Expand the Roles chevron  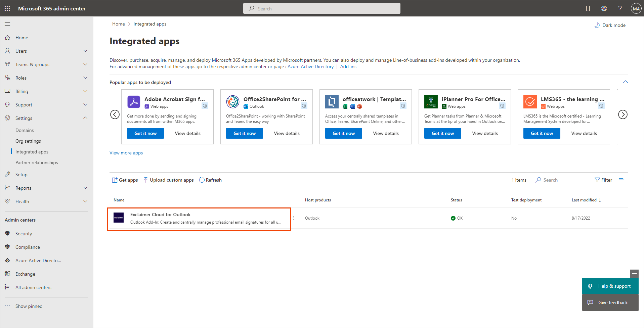pos(85,78)
